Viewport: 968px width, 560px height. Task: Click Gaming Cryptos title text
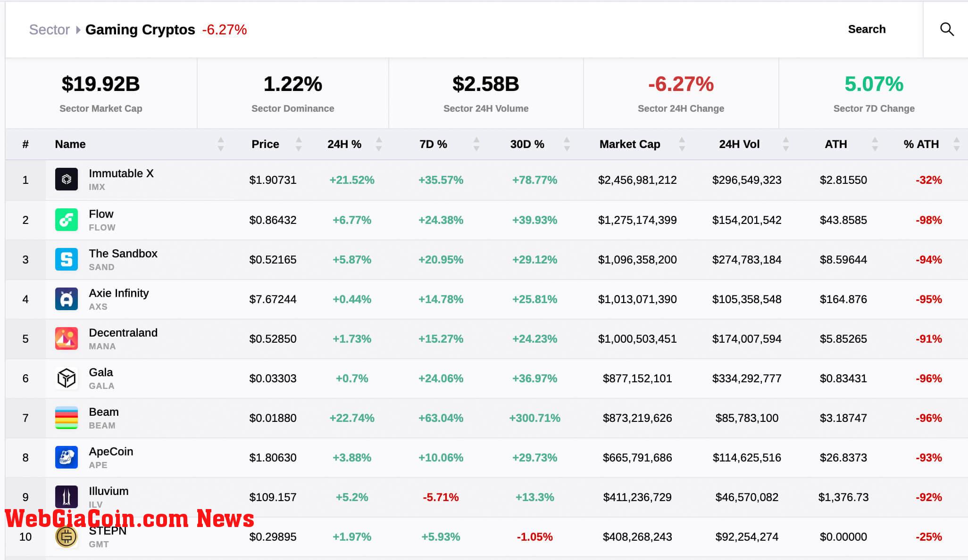[140, 30]
